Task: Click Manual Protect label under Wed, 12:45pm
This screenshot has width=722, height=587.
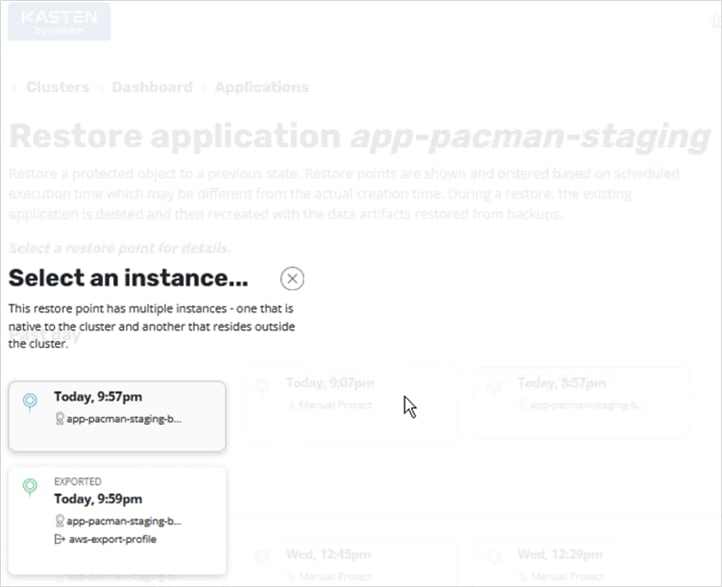Action: (x=335, y=576)
